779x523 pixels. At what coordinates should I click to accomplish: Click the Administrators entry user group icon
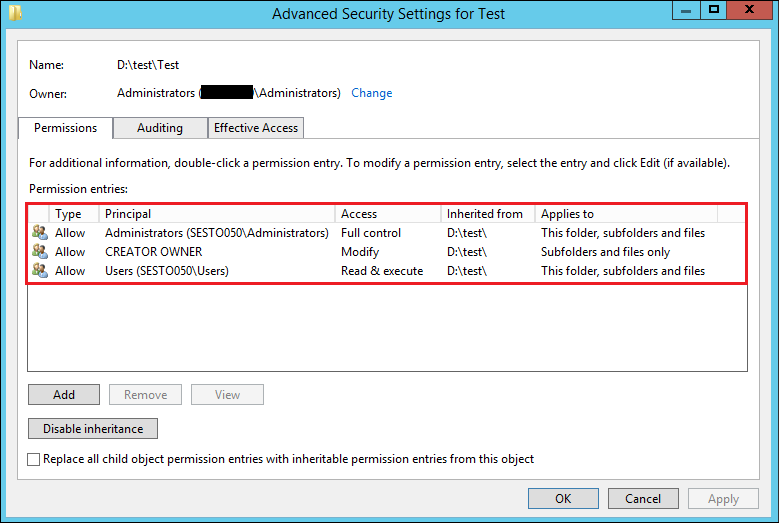(x=40, y=232)
